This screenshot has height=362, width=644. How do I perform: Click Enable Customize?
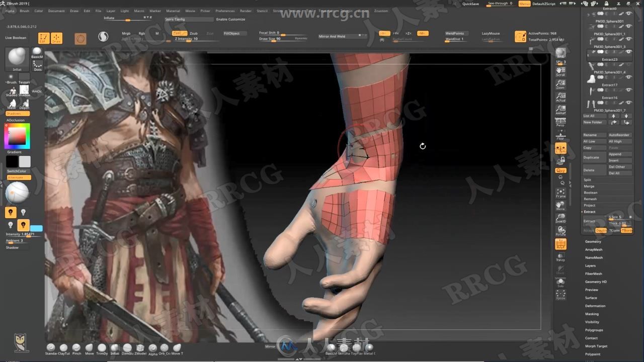coord(230,19)
